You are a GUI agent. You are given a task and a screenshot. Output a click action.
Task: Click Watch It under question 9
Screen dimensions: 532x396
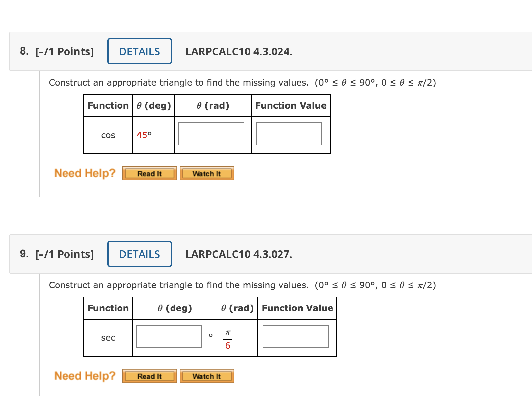(207, 376)
